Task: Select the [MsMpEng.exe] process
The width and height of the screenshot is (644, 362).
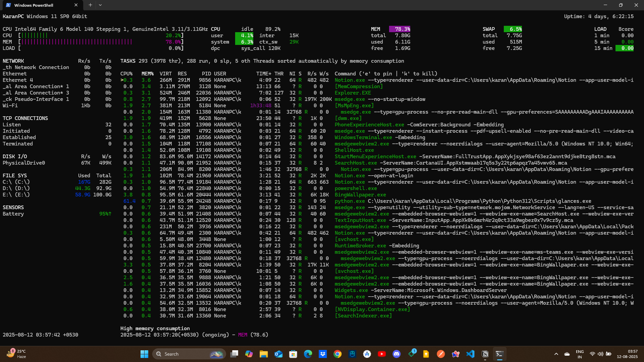Action: click(377, 106)
